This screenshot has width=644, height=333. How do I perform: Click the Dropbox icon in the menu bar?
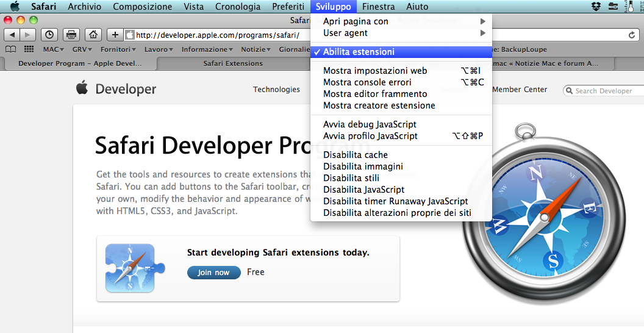(x=596, y=6)
